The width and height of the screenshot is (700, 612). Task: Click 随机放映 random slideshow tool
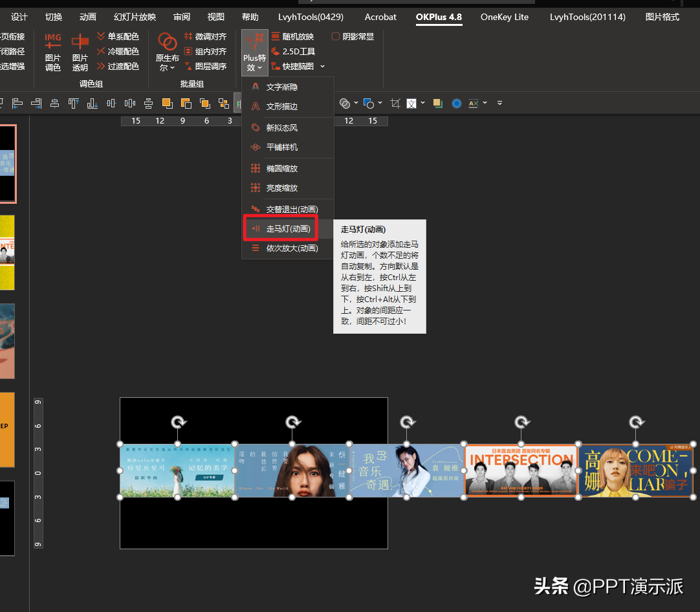(x=293, y=37)
